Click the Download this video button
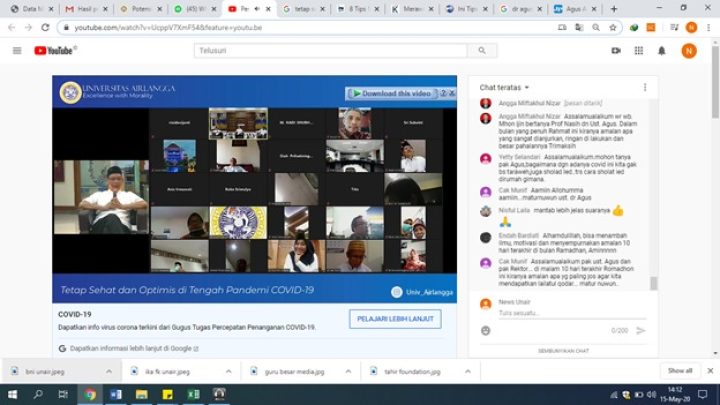This screenshot has width=720, height=405. 392,93
